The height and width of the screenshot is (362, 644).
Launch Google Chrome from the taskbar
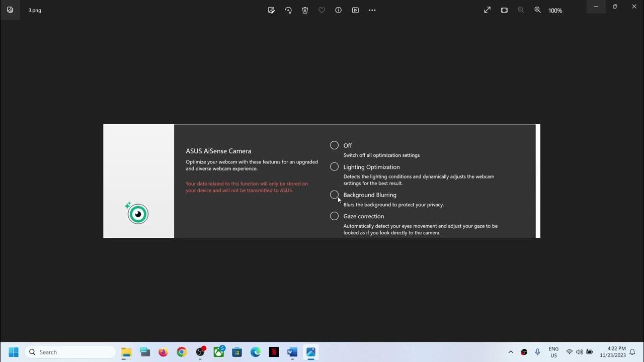click(182, 352)
